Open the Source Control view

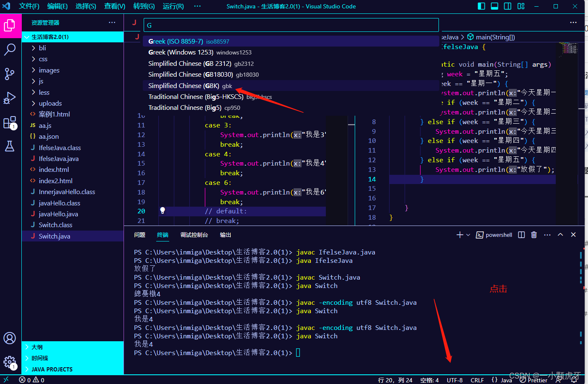10,74
